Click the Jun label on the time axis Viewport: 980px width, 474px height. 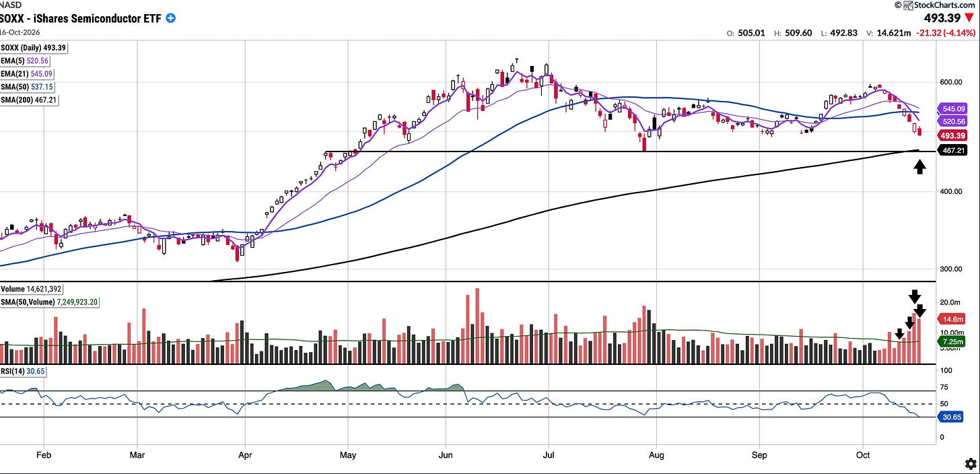point(445,455)
